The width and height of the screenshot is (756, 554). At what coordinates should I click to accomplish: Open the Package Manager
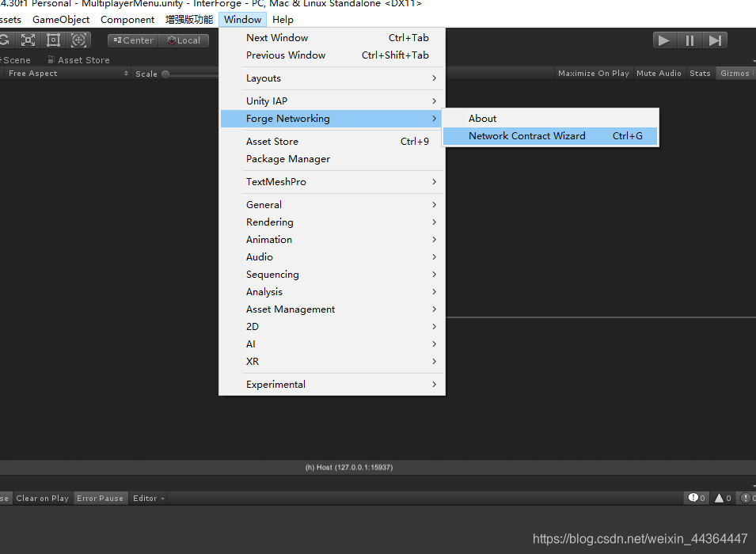click(x=332, y=158)
